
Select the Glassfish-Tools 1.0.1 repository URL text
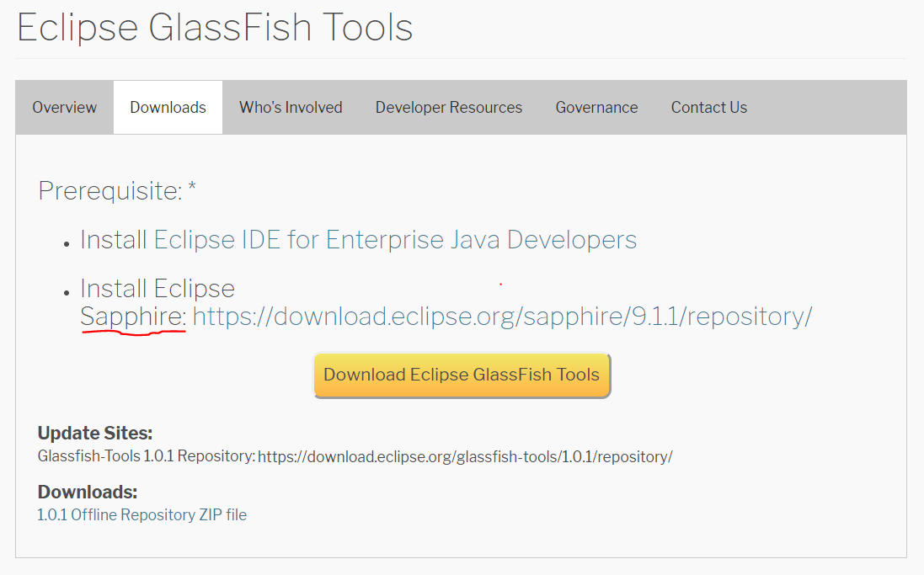tap(465, 456)
